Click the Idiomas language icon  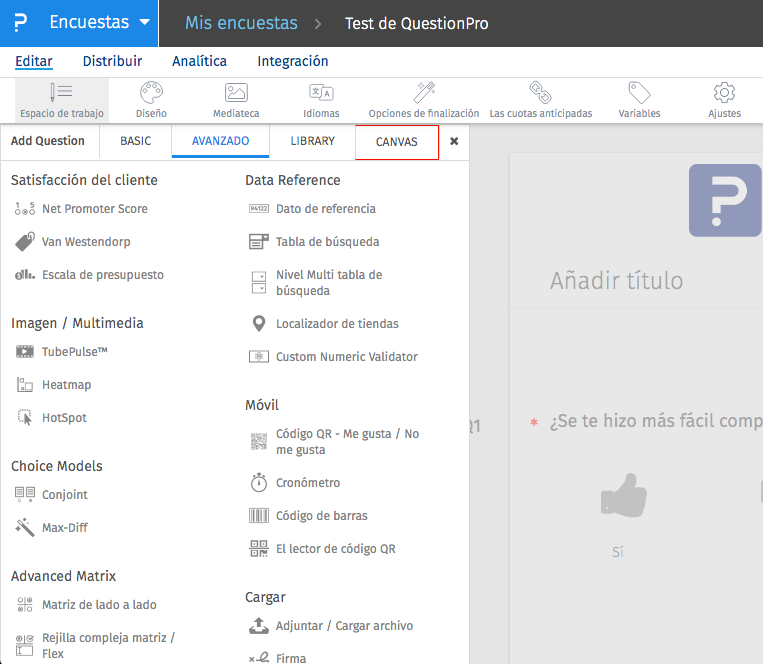click(321, 100)
